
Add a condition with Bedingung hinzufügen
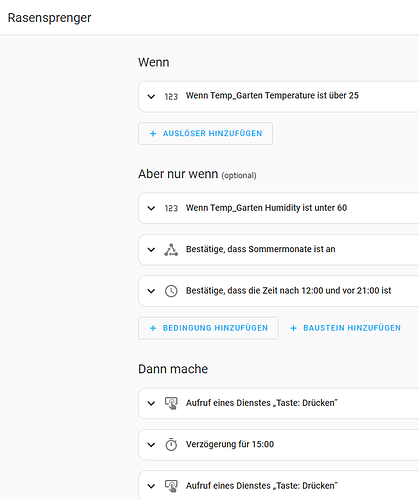208,328
